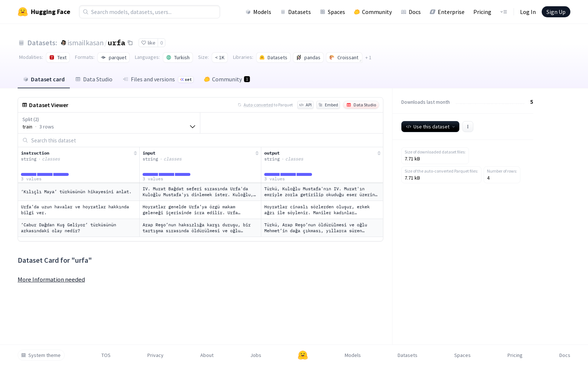
Task: Go to Models in top navigation
Action: pyautogui.click(x=258, y=12)
